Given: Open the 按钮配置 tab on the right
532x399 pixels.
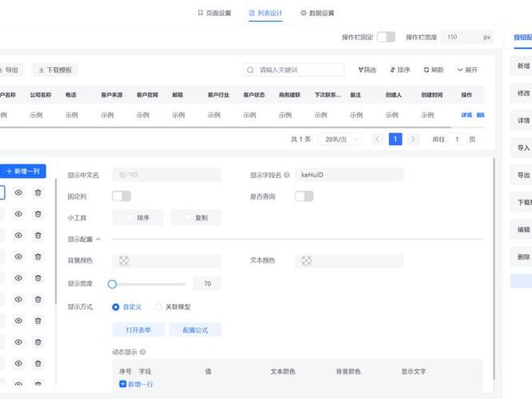Looking at the screenshot, I should [523, 37].
